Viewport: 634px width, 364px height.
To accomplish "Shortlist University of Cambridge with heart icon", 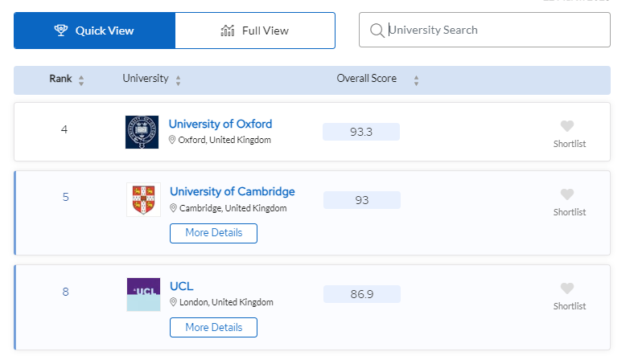I will (567, 194).
